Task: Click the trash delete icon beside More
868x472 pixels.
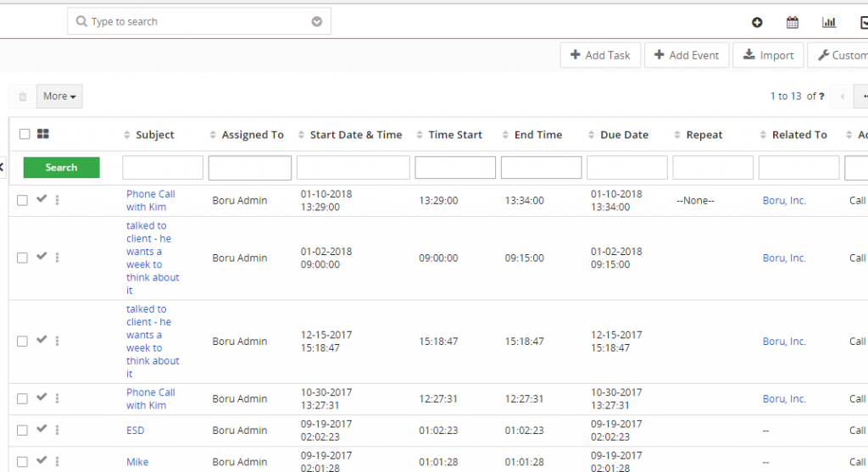Action: [x=23, y=97]
